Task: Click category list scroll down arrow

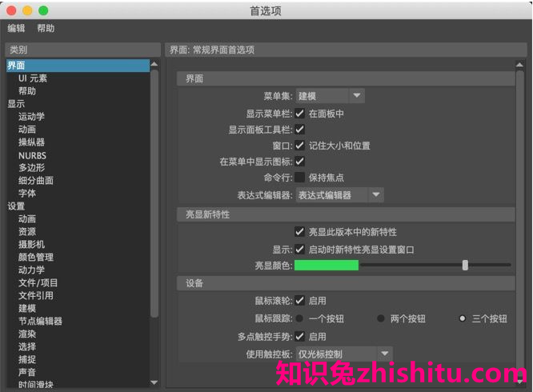Action: (x=154, y=382)
